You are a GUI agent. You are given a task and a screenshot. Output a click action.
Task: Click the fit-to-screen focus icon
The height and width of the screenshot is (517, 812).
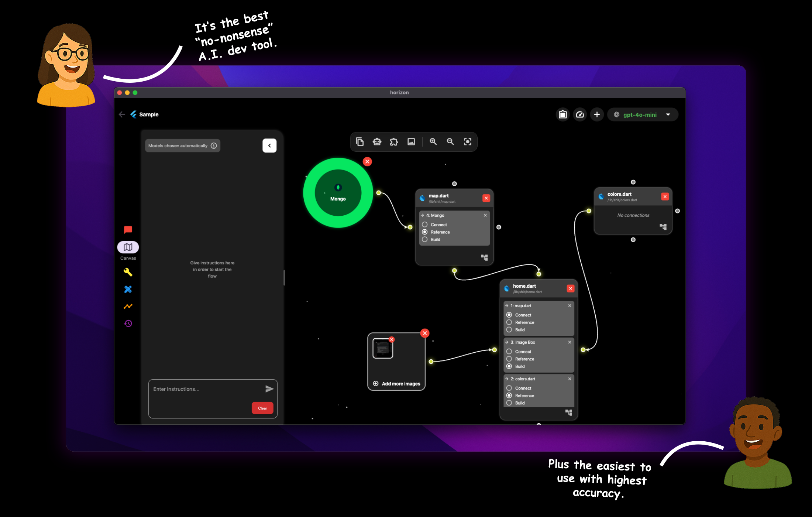(467, 142)
